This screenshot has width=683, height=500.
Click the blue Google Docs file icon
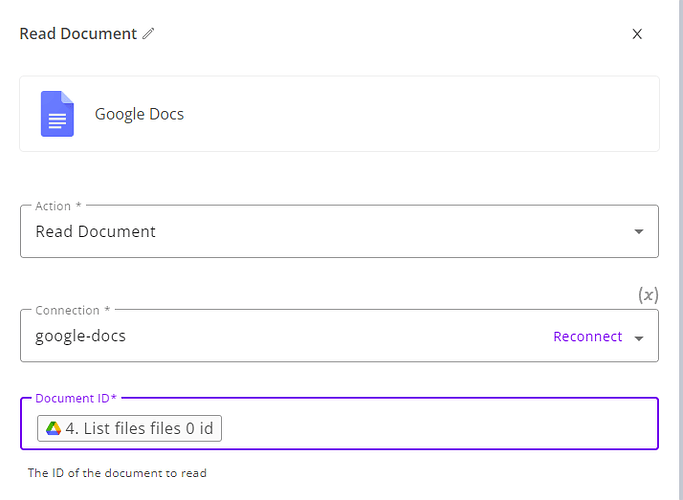[x=57, y=114]
